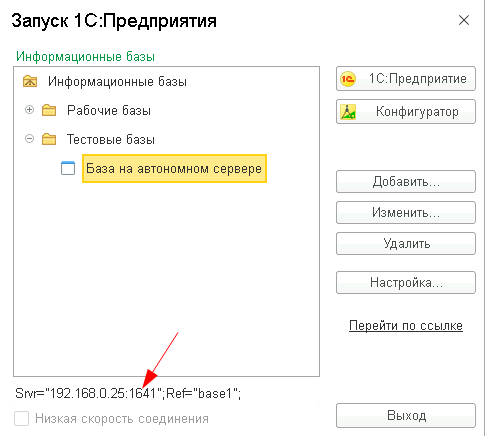Click the Конфигуратор compass icon
This screenshot has width=485, height=436.
(348, 112)
